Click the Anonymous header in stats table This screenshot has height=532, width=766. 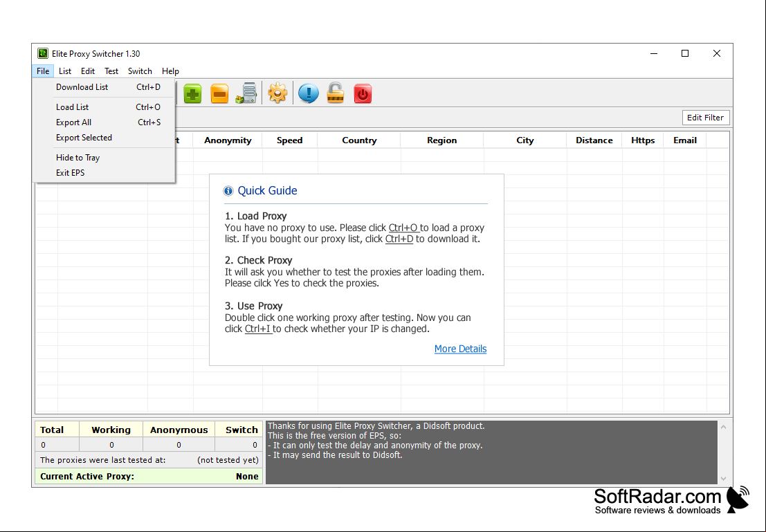pos(179,430)
